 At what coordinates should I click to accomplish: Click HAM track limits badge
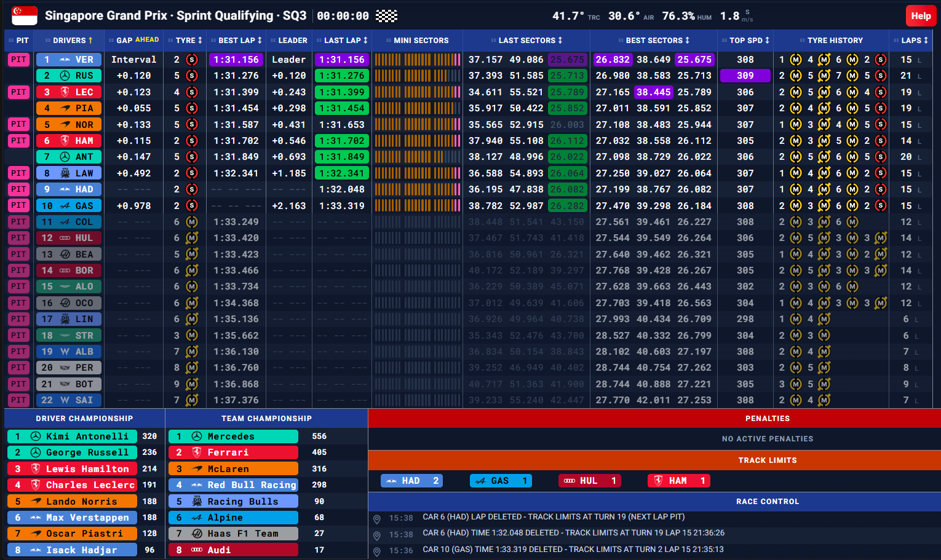(x=679, y=481)
